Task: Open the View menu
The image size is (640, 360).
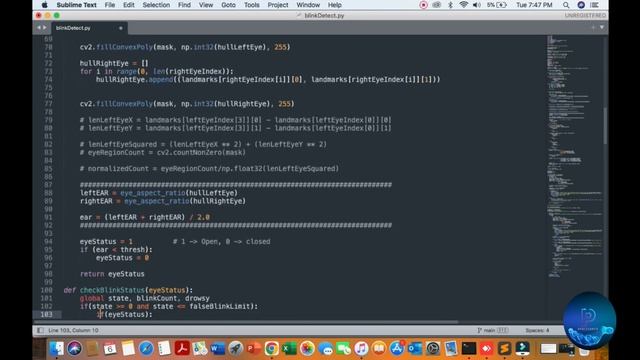Action: tap(206, 5)
